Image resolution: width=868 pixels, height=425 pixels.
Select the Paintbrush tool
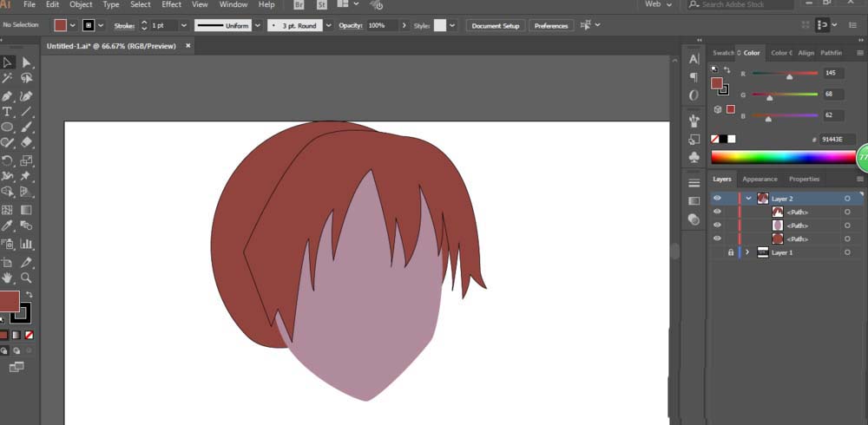point(26,127)
